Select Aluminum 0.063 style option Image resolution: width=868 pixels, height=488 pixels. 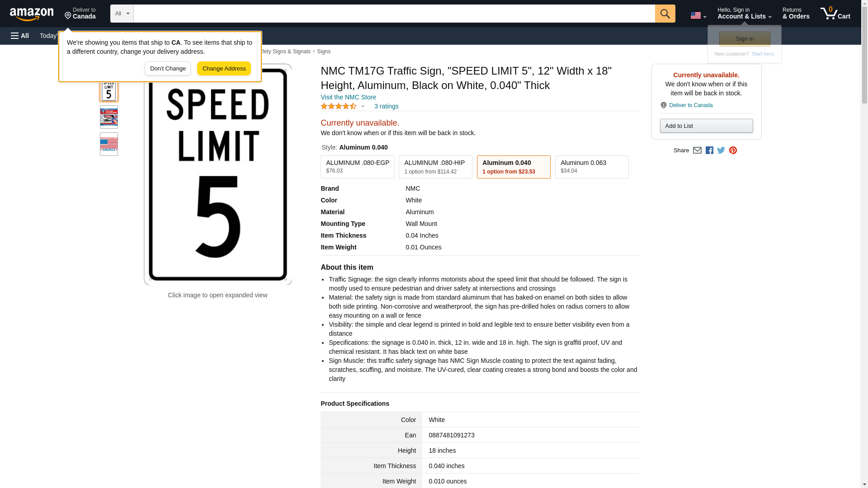[591, 167]
